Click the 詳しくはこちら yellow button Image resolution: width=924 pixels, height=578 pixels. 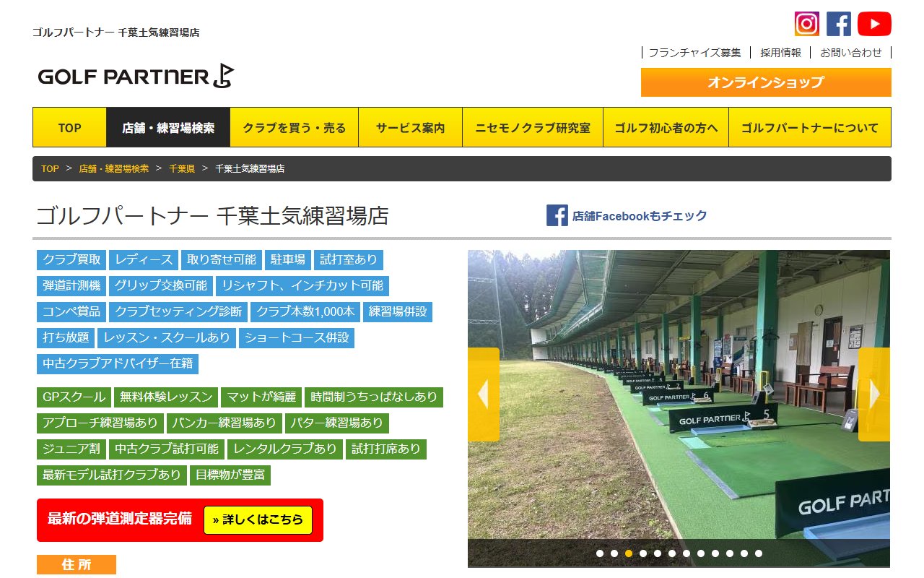(x=258, y=519)
